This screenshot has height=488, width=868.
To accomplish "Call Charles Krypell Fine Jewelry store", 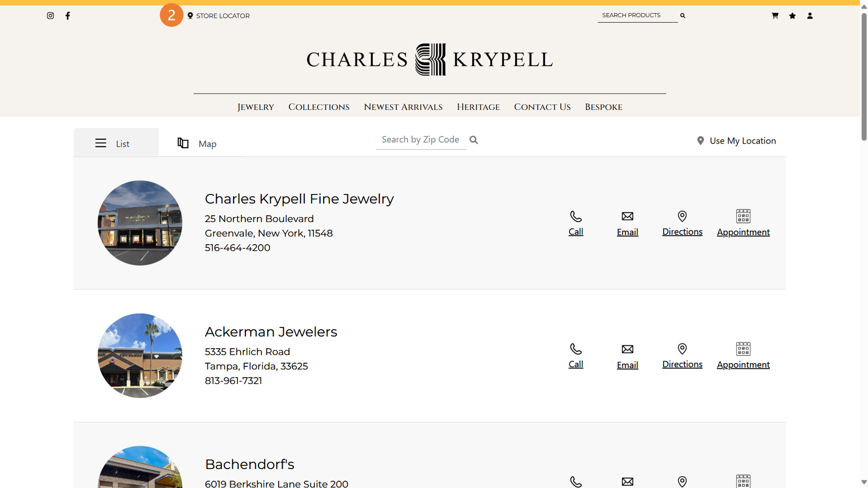I will point(576,223).
